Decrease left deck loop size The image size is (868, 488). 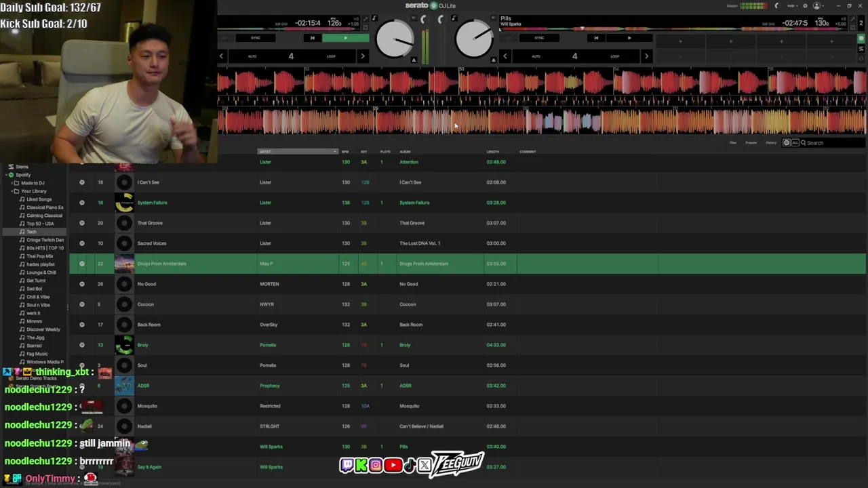tap(221, 56)
